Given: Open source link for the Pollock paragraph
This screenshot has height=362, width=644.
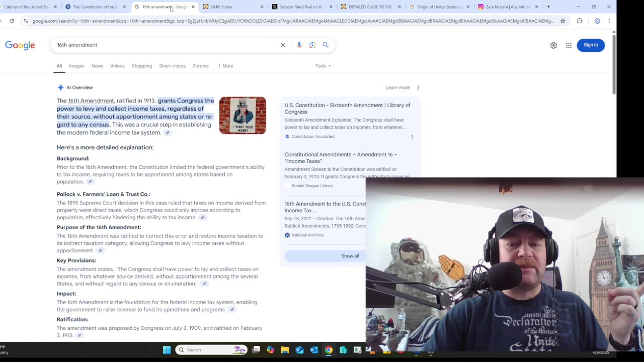Looking at the screenshot, I should pos(202,218).
